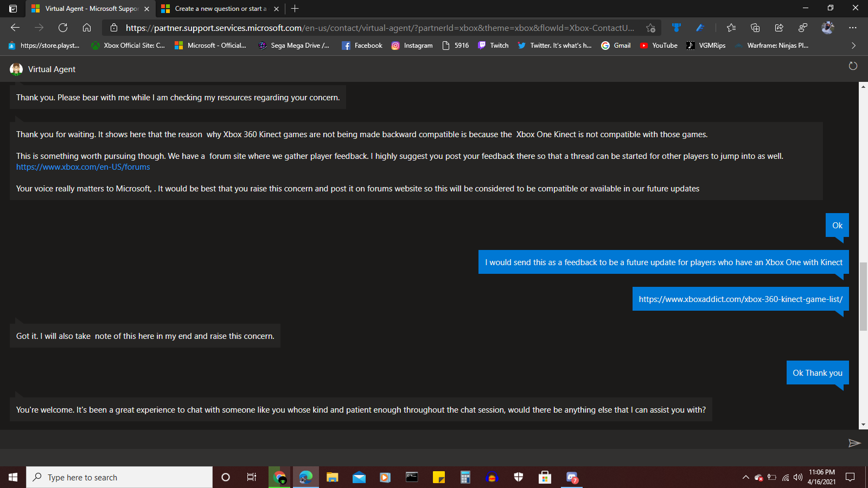Viewport: 868px width, 488px height.
Task: Switch to Create a new question tab
Action: pos(221,9)
